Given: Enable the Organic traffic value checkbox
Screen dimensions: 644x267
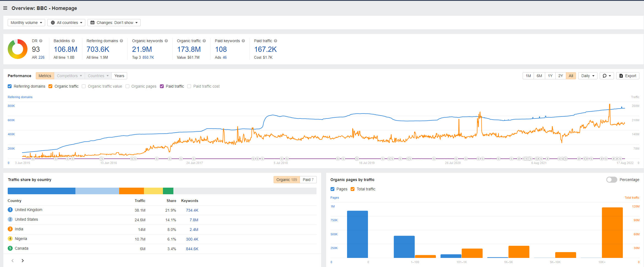Looking at the screenshot, I should 84,86.
